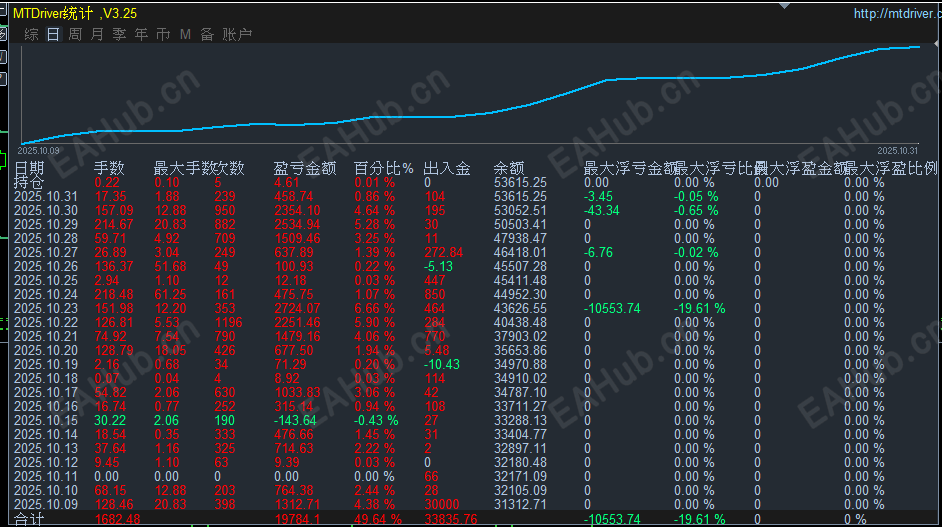942x527 pixels.
Task: Click the 2724.07 profit amount
Action: 297,308
